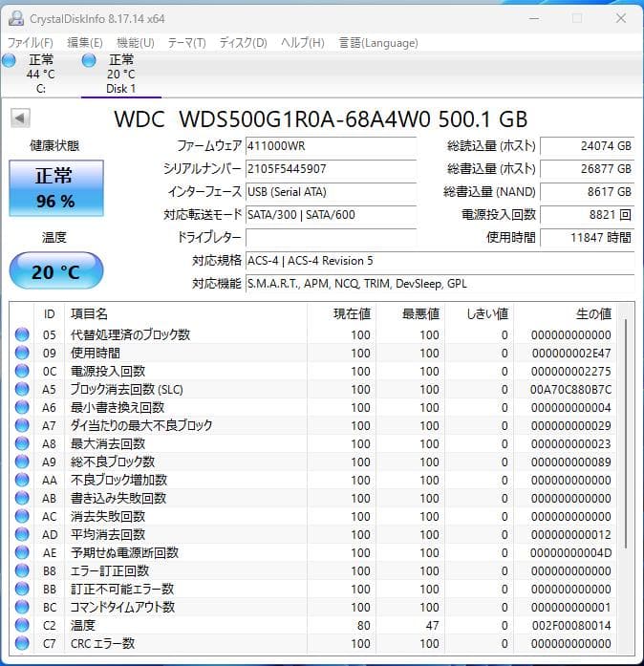Click status orb of attribute C2 row
The height and width of the screenshot is (666, 644).
pyautogui.click(x=22, y=625)
